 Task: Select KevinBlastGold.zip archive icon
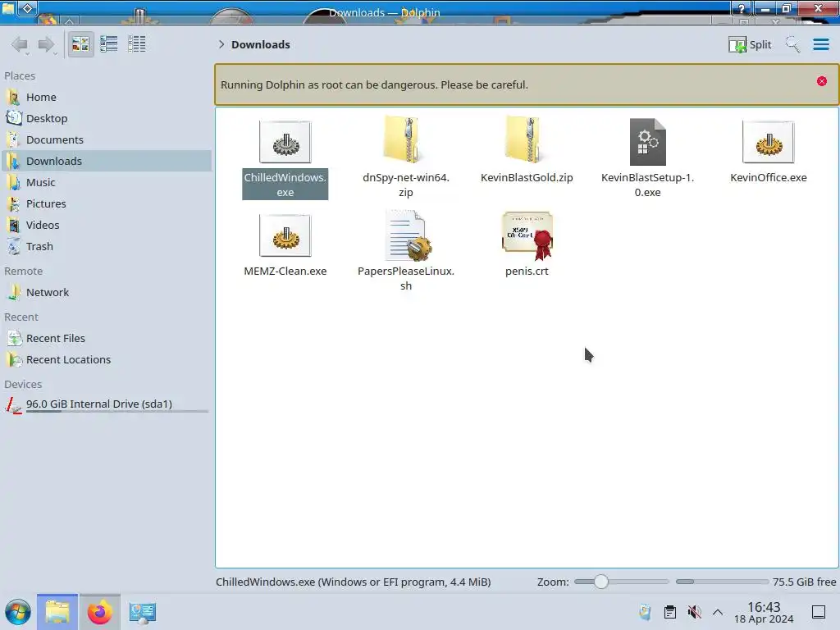click(527, 139)
